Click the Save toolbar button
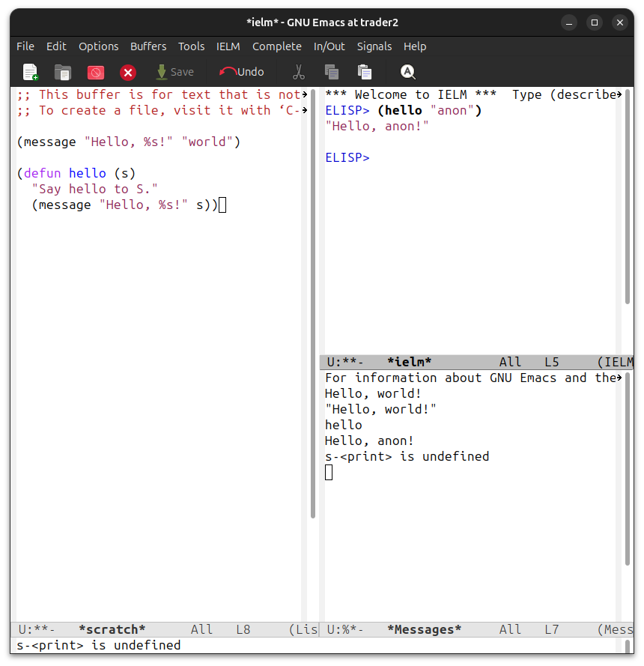 click(175, 72)
